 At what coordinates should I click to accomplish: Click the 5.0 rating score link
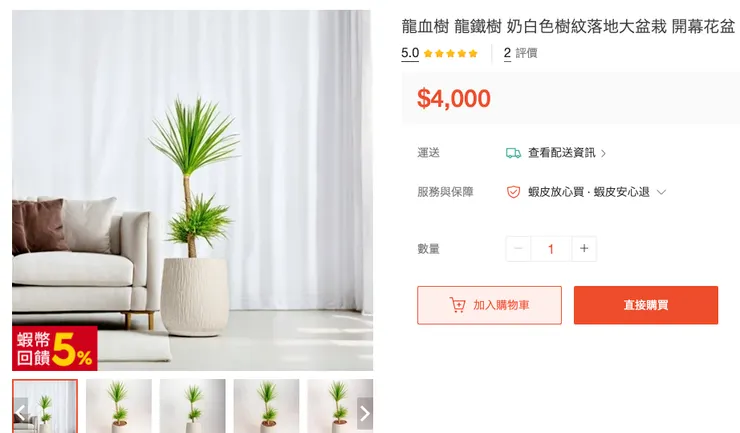click(410, 53)
